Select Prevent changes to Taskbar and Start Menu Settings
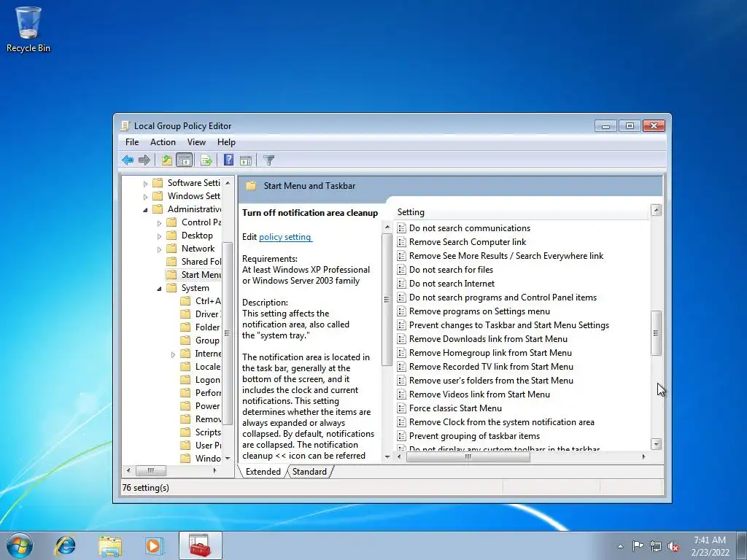 click(508, 324)
